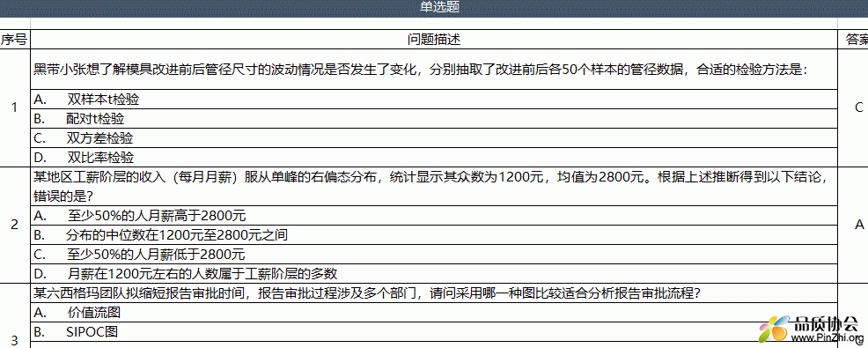This screenshot has height=348, width=868.
Task: Select option 至少50%的人月薪低于2800元
Action: (434, 255)
